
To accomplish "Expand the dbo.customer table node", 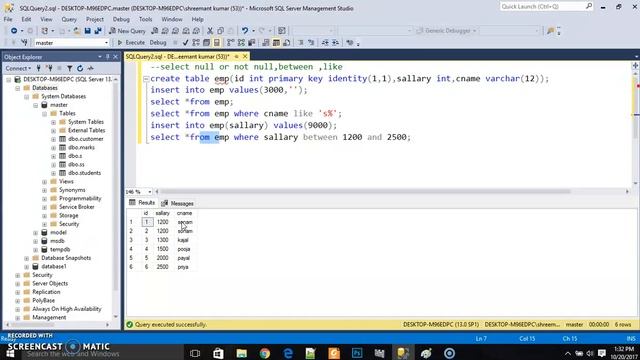I will [53, 139].
